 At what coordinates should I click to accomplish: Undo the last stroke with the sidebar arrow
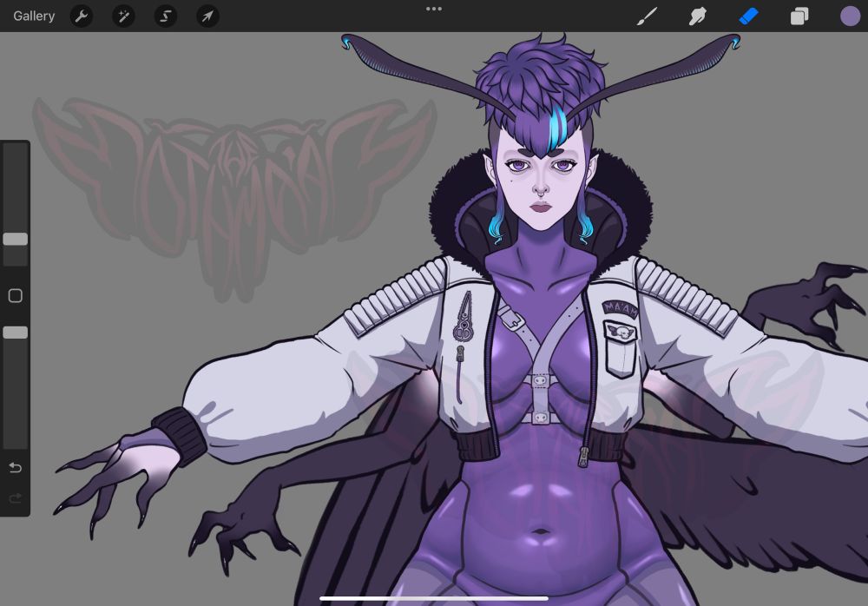(x=15, y=468)
